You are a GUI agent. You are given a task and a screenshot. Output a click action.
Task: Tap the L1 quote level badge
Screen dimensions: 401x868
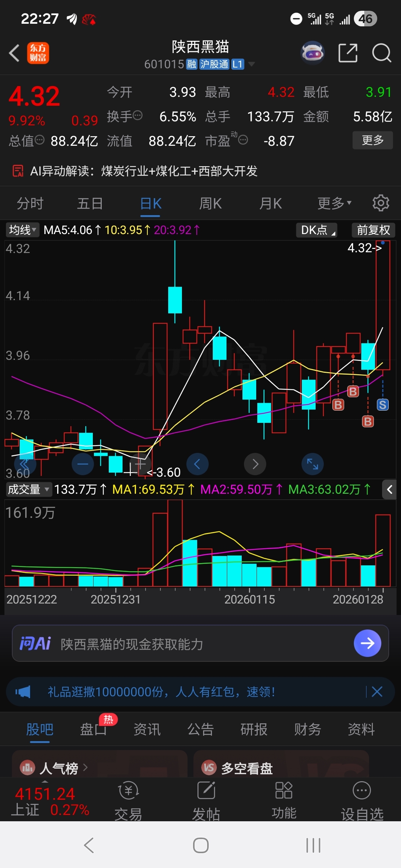[238, 64]
